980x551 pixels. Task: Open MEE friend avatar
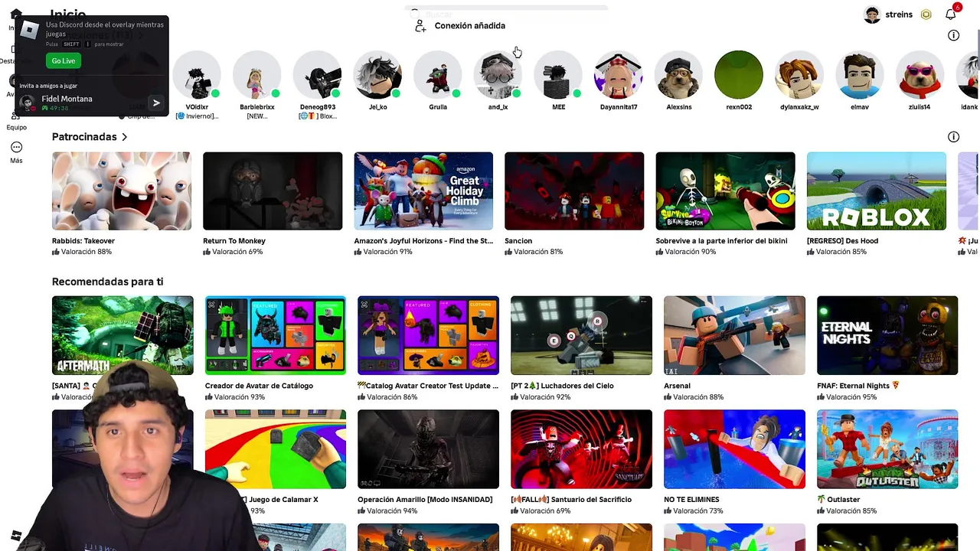pos(558,75)
